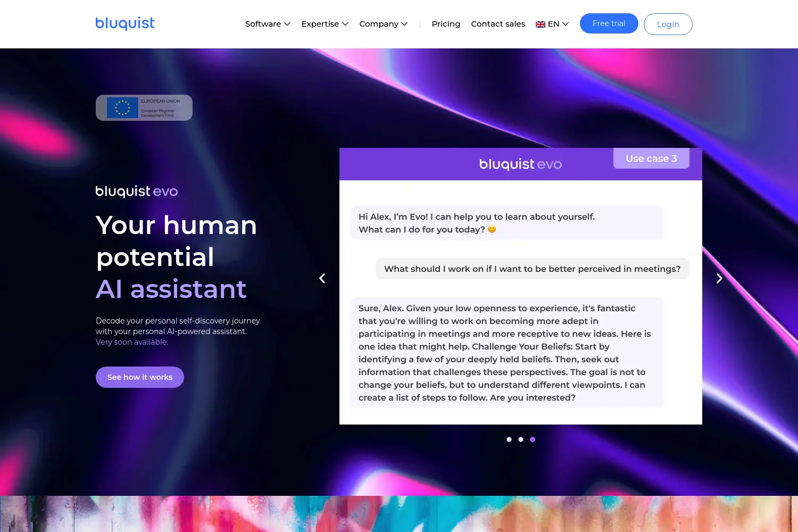Change language with EN selector
This screenshot has width=798, height=532.
click(x=552, y=24)
